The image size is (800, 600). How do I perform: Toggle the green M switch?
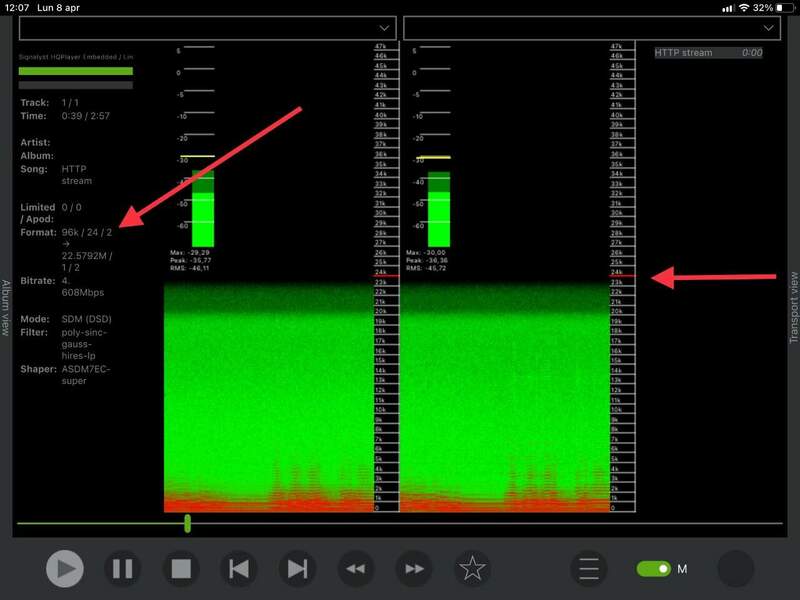click(654, 569)
